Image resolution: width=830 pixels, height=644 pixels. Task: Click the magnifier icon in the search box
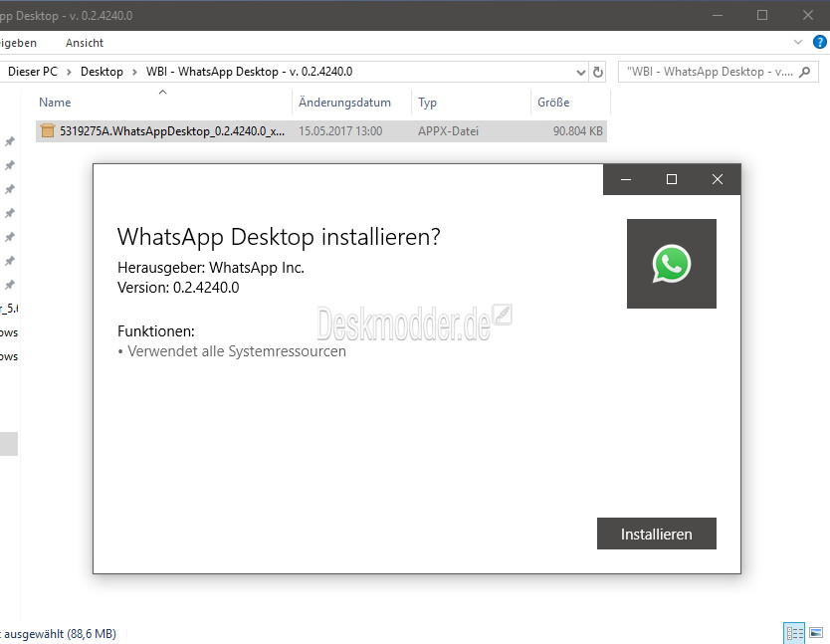coord(804,72)
